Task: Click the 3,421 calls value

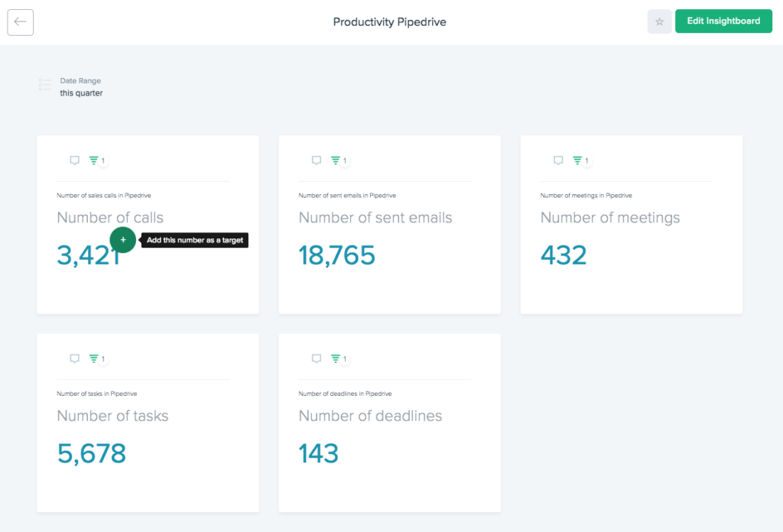Action: tap(89, 255)
